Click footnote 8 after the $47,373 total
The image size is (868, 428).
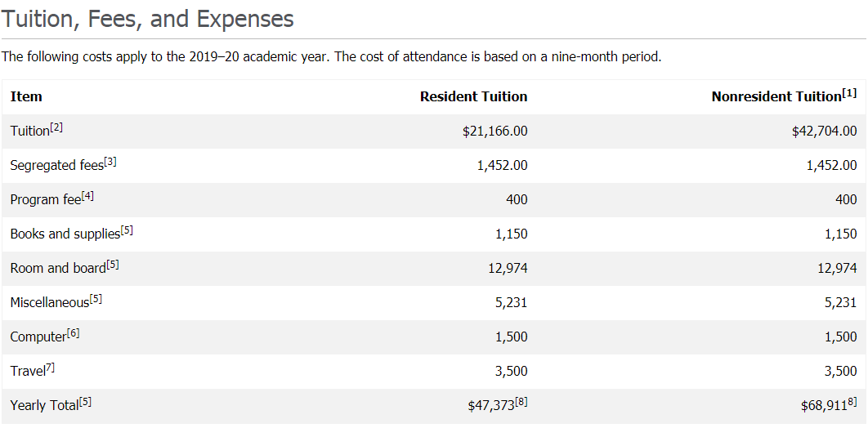(x=521, y=402)
